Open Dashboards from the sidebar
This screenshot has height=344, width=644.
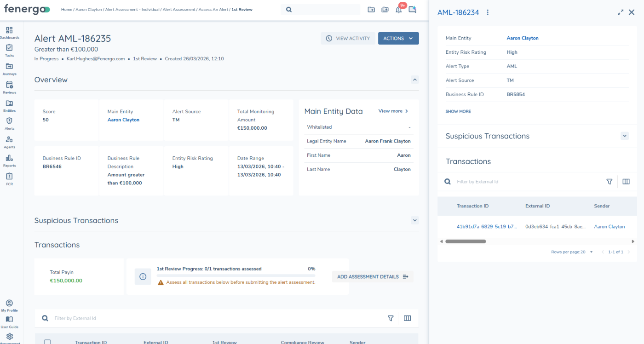pyautogui.click(x=9, y=32)
